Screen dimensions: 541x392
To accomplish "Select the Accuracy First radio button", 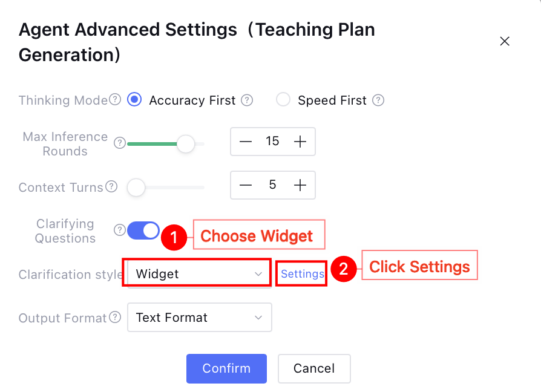I will click(x=134, y=100).
